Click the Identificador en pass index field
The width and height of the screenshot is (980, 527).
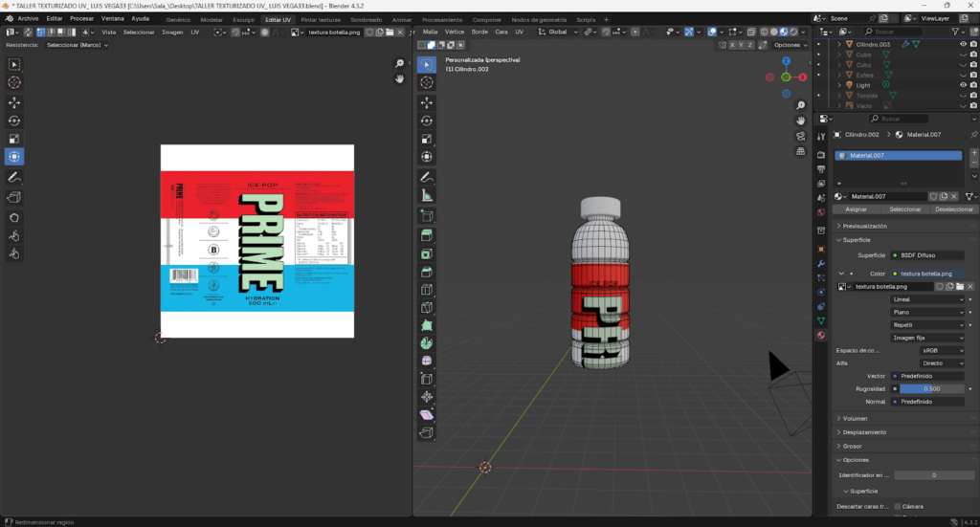click(934, 475)
